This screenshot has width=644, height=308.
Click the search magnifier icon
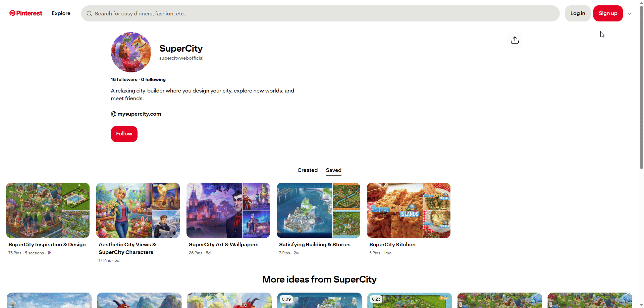click(x=89, y=14)
